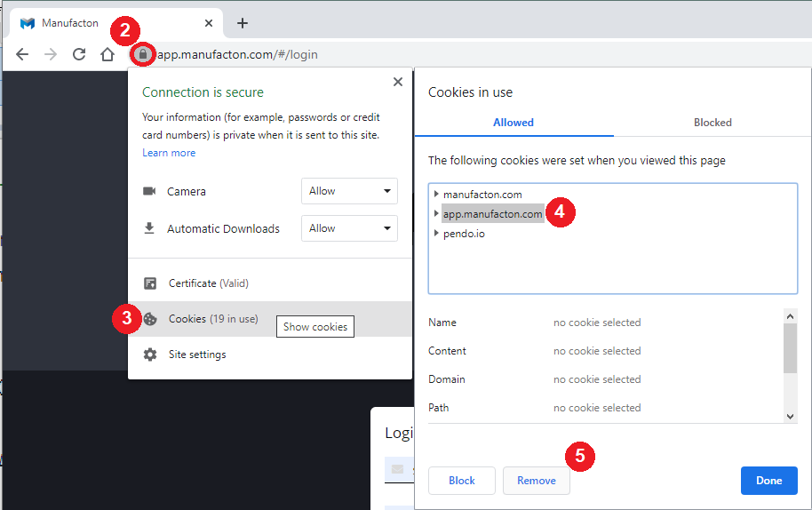The height and width of the screenshot is (510, 812).
Task: Click the cookie details scrollbar down arrow
Action: pyautogui.click(x=791, y=416)
